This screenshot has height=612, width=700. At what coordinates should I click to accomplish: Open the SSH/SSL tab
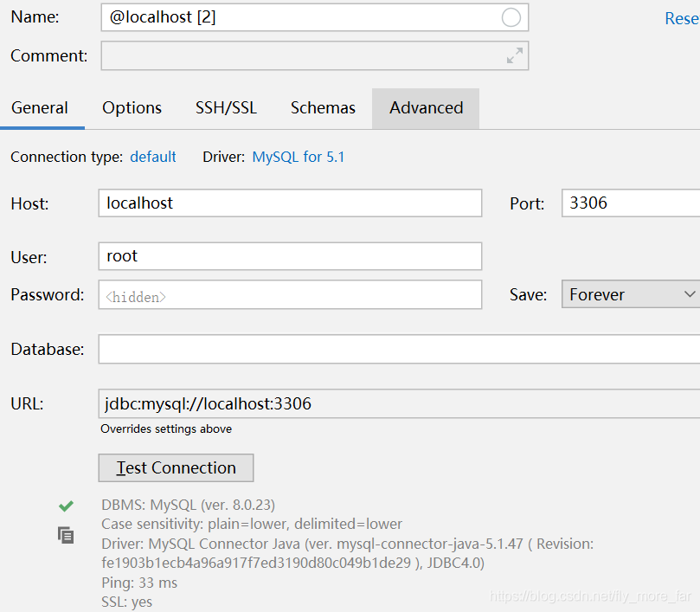click(226, 108)
